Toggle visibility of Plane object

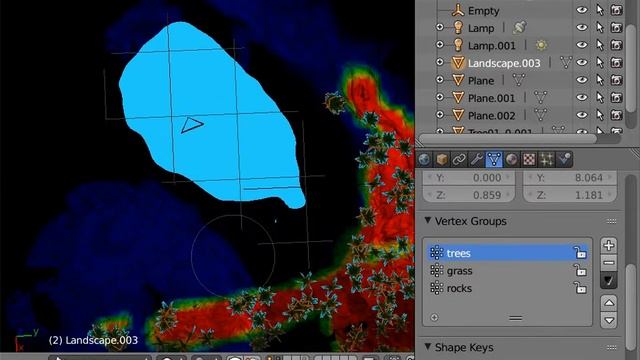point(582,80)
